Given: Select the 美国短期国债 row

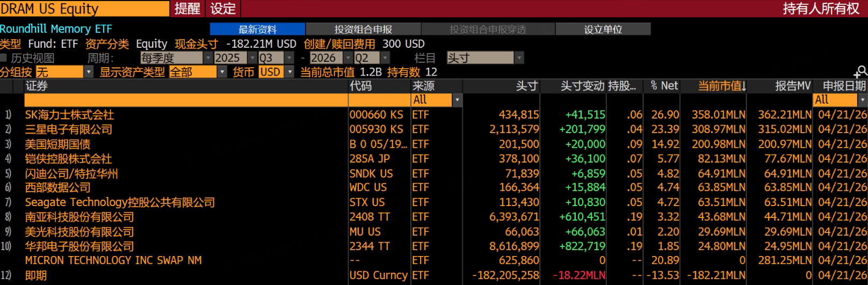Looking at the screenshot, I should coord(434,144).
